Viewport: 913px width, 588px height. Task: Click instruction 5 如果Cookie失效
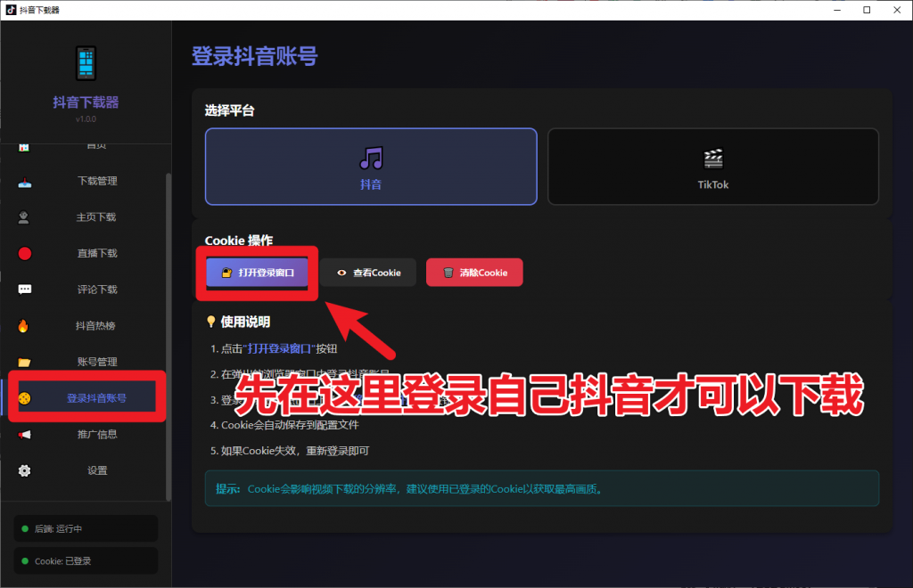pyautogui.click(x=290, y=451)
